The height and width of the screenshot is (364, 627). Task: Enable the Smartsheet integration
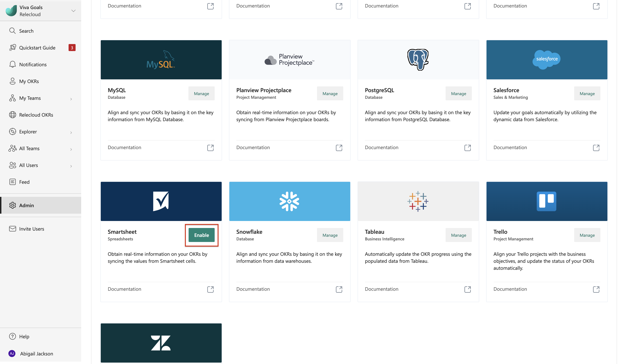pyautogui.click(x=202, y=235)
